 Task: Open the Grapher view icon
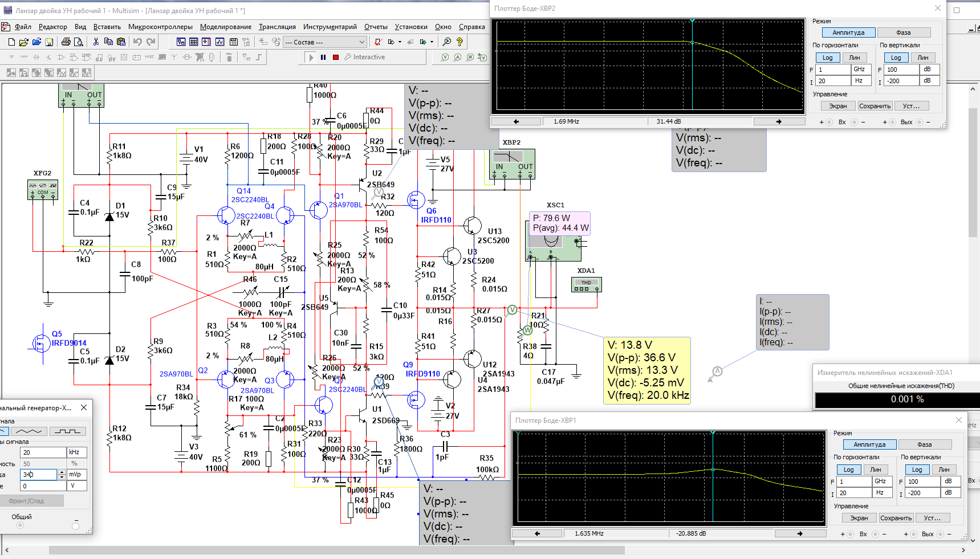219,42
